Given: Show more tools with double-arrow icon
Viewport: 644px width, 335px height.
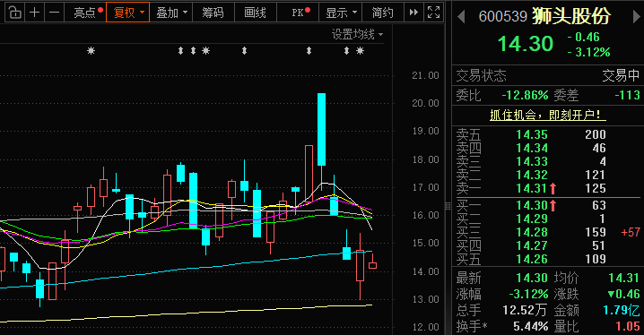Looking at the screenshot, I should (413, 13).
